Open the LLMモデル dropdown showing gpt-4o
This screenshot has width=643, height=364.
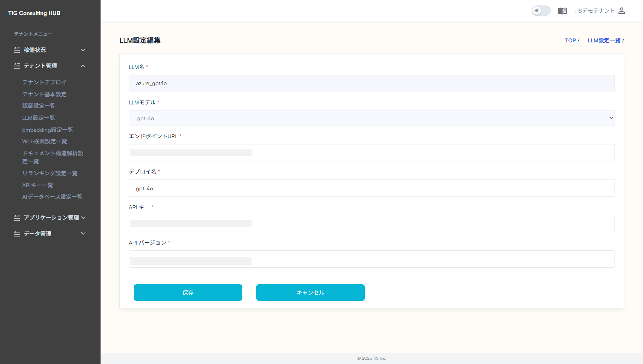click(x=372, y=118)
